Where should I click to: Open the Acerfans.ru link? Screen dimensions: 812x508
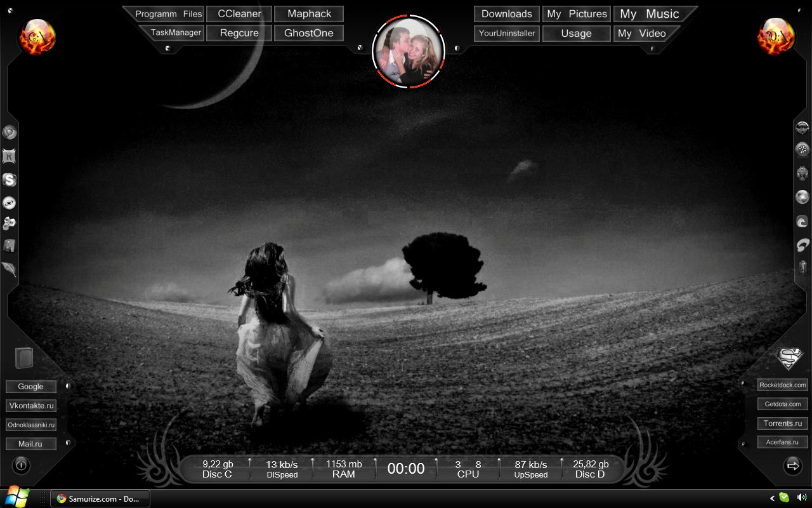783,442
